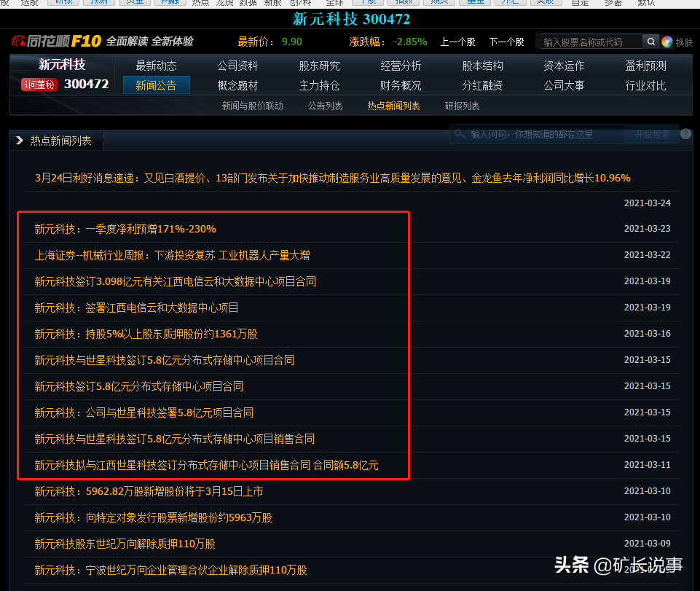Image resolution: width=700 pixels, height=591 pixels.
Task: Go to 分红融资 tab
Action: 482,85
